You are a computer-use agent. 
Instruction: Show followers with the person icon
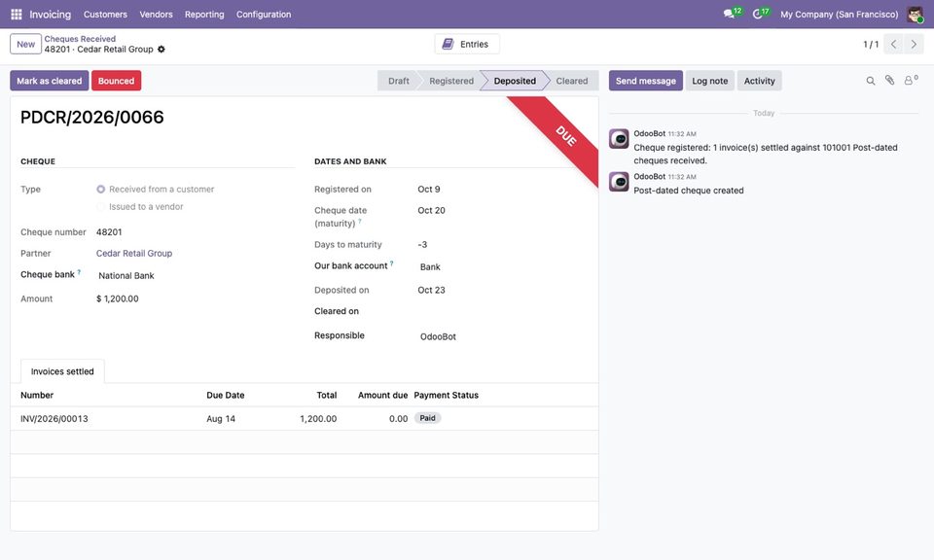pyautogui.click(x=909, y=81)
